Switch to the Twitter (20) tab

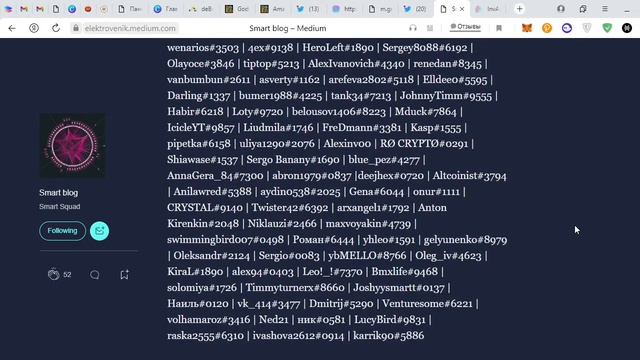tap(415, 9)
